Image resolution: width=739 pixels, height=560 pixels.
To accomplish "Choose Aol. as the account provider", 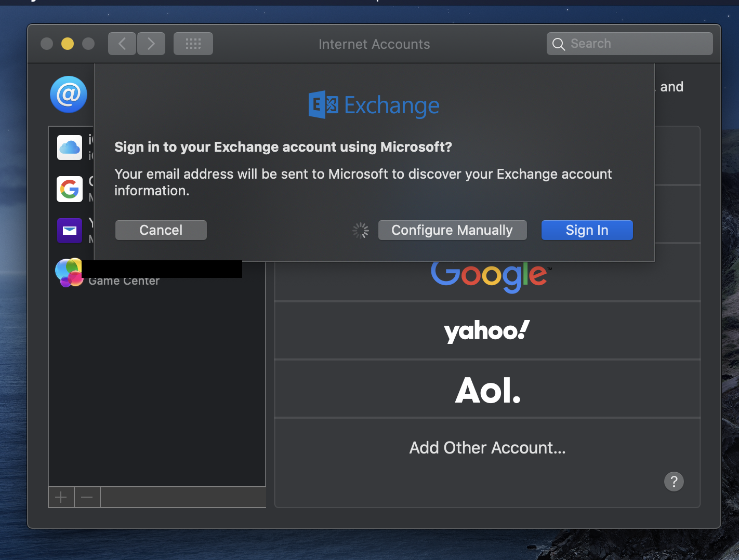I will [x=487, y=389].
